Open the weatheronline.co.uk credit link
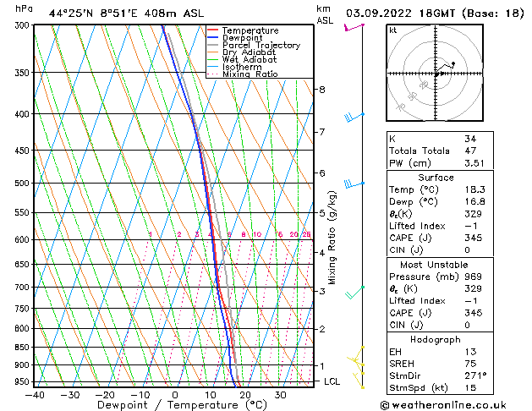The image size is (532, 411). click(x=443, y=405)
